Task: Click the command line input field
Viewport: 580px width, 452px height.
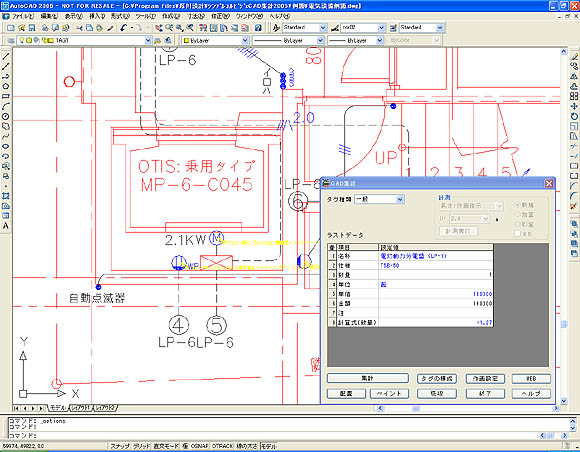Action: pyautogui.click(x=272, y=435)
